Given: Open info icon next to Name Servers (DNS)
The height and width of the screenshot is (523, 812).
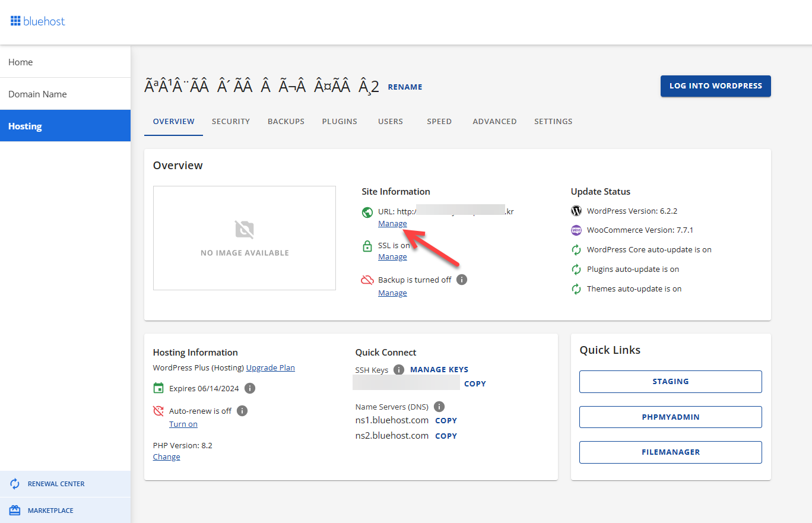Looking at the screenshot, I should 439,407.
